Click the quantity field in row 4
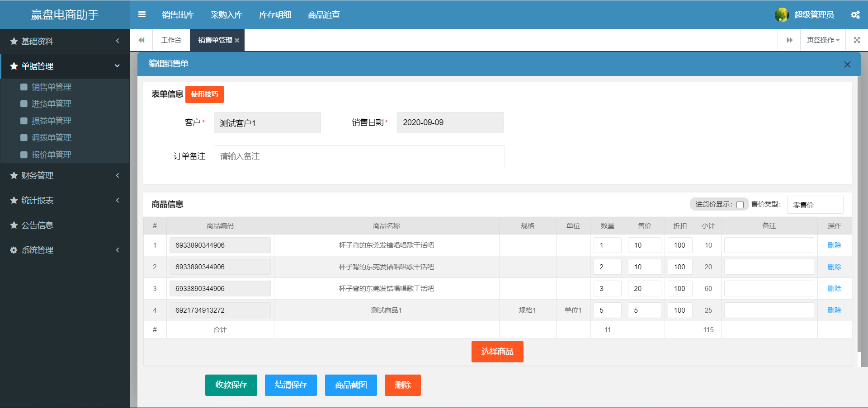The image size is (868, 408). (x=608, y=310)
